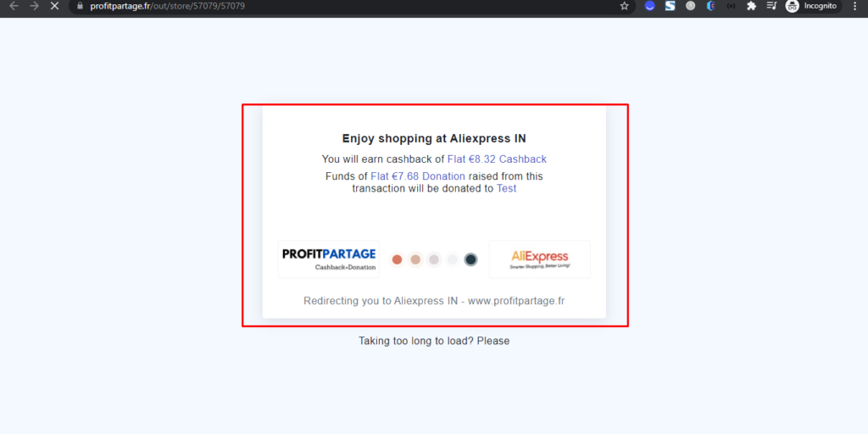868x434 pixels.
Task: Click the Incognito profile indicator
Action: pos(813,6)
